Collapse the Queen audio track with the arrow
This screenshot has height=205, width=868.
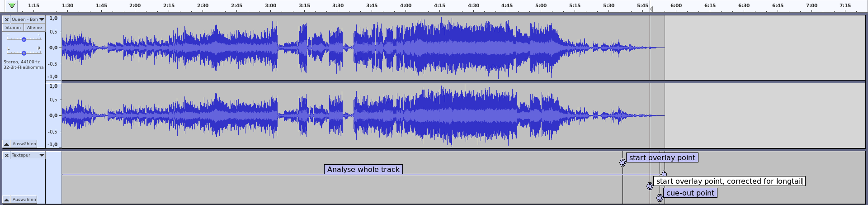(x=7, y=144)
